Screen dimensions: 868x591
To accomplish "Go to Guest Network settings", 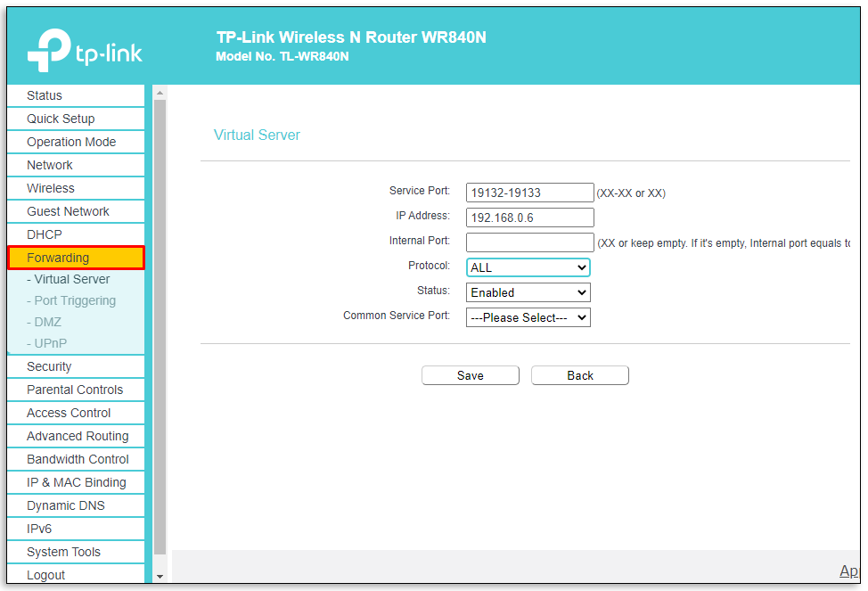I will 76,211.
